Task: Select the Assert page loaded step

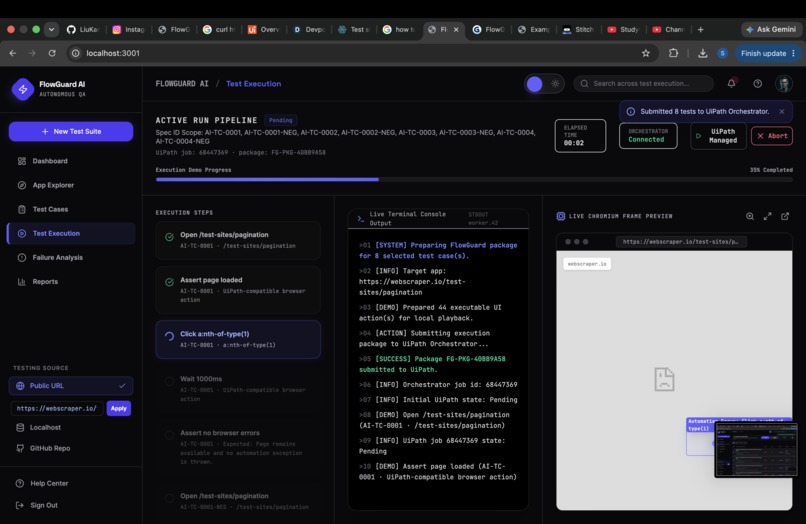Action: (238, 290)
